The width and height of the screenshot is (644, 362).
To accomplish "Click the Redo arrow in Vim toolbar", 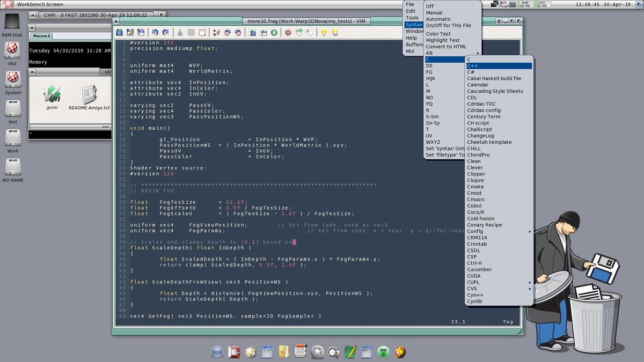I will [x=166, y=33].
